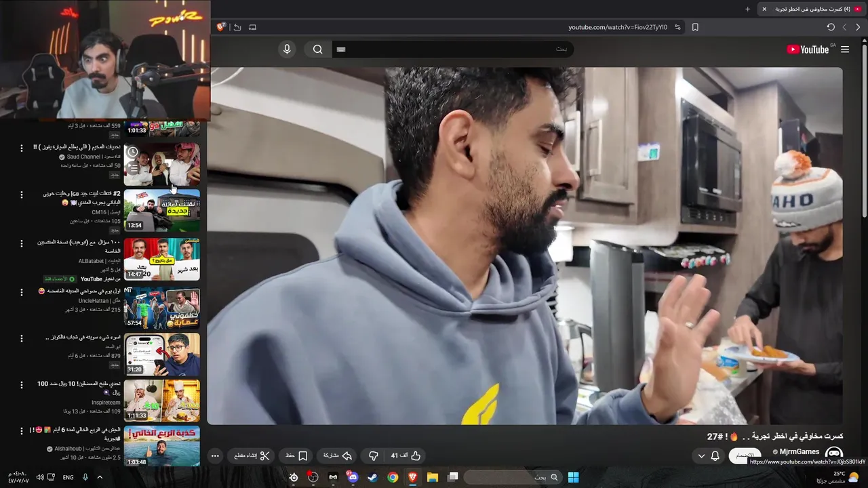Create a clip with the scissors button

(251, 455)
